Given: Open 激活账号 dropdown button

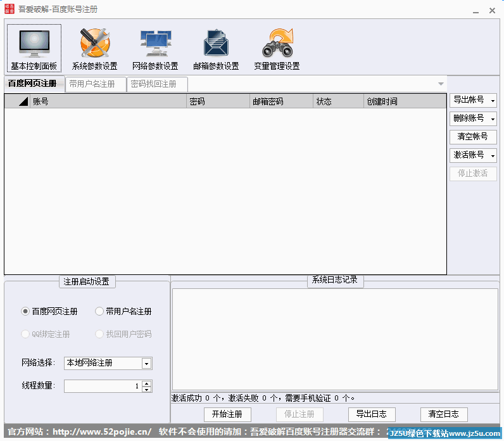Looking at the screenshot, I should 473,155.
